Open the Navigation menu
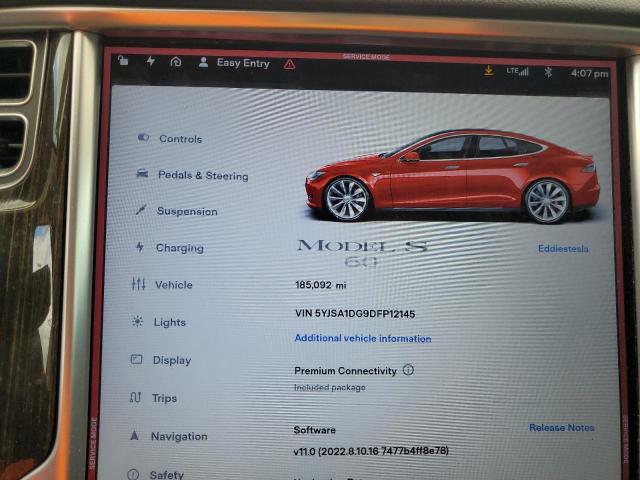Image resolution: width=640 pixels, height=480 pixels. point(179,436)
